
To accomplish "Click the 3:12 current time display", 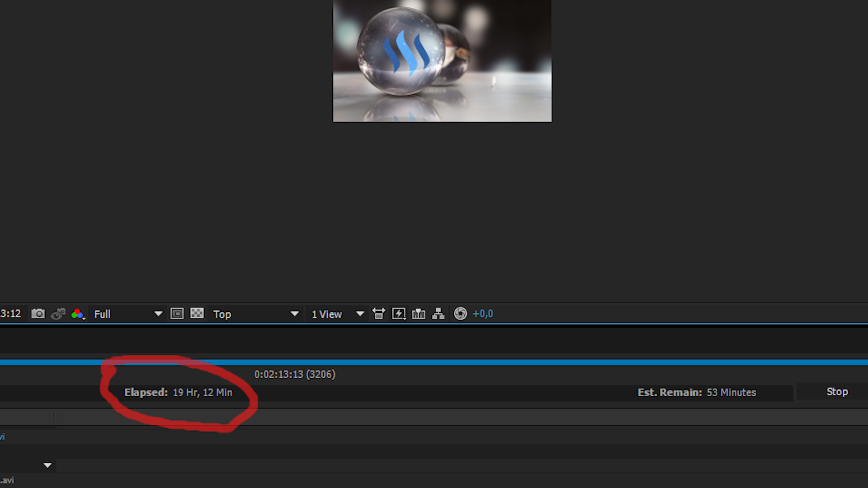I will coord(10,314).
